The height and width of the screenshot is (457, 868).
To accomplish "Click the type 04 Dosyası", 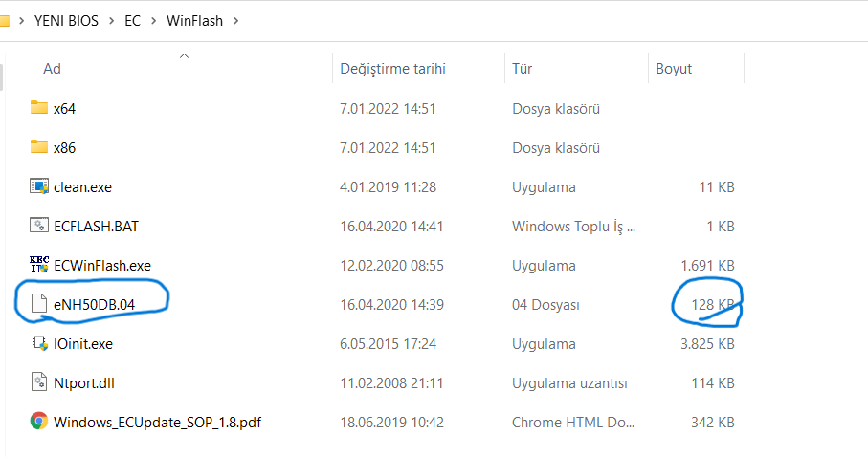I will (x=545, y=305).
